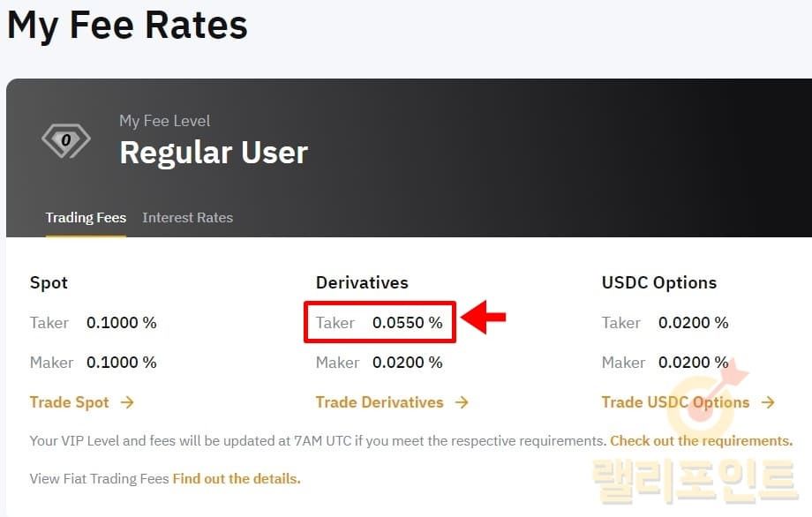Image resolution: width=812 pixels, height=517 pixels.
Task: Click the Regular User fee level title
Action: tap(214, 153)
